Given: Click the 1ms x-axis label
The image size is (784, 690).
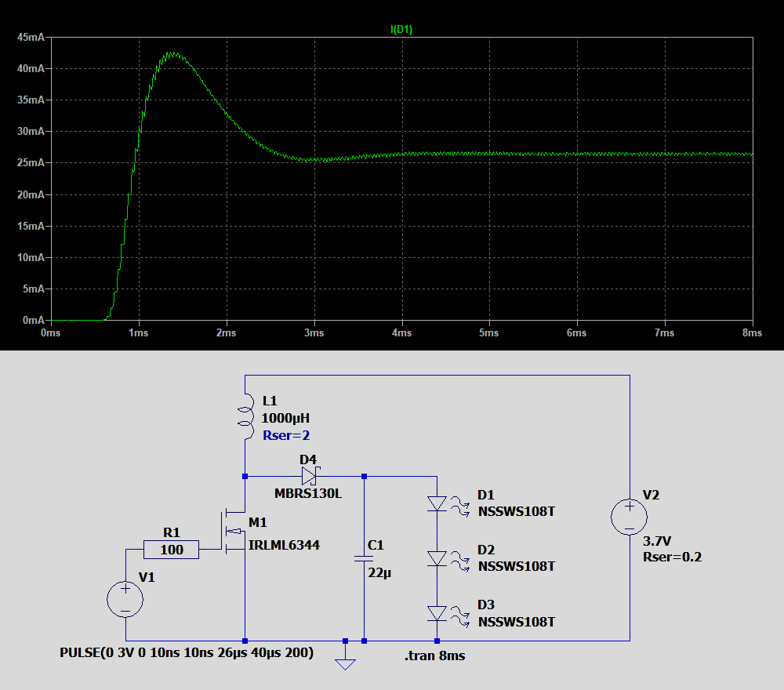Looking at the screenshot, I should (x=139, y=333).
